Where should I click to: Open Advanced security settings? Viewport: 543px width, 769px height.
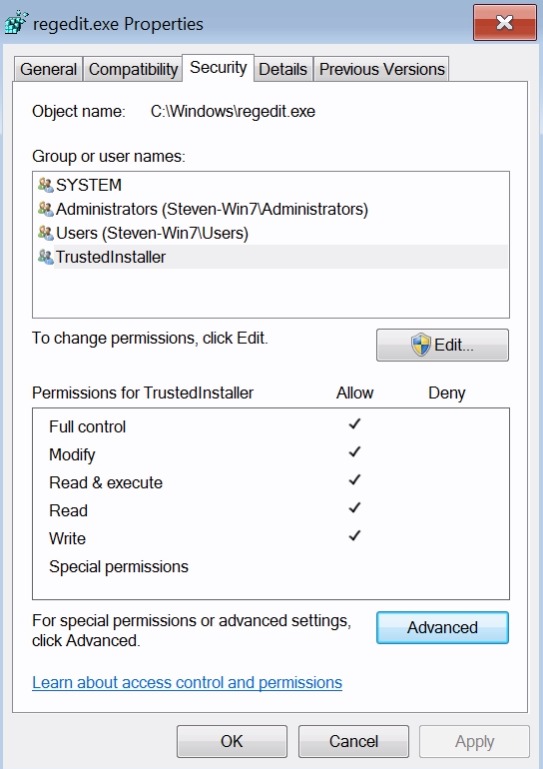(x=442, y=627)
